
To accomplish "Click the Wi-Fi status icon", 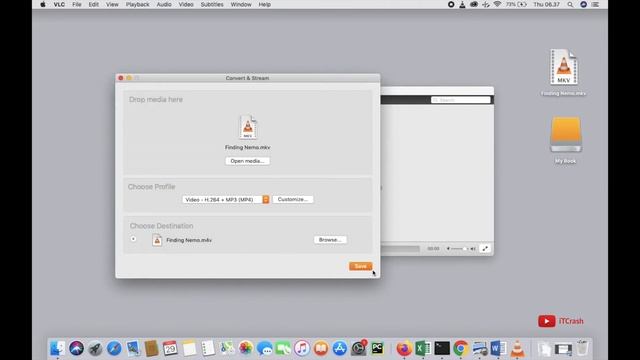I will [497, 4].
